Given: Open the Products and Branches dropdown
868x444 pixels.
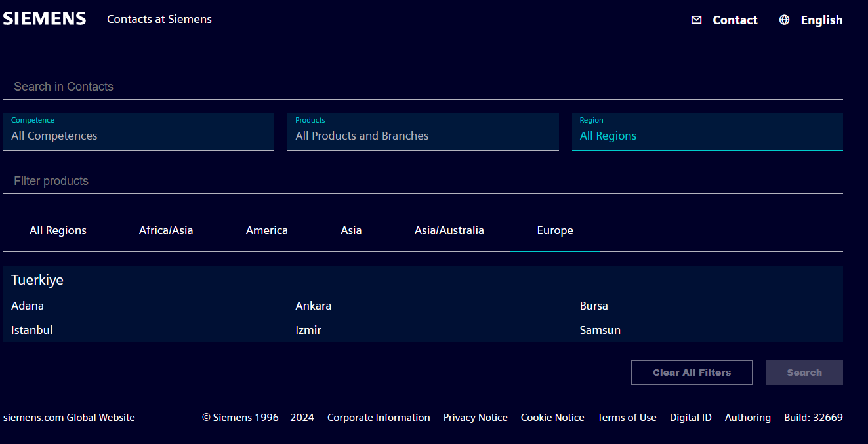Looking at the screenshot, I should tap(423, 132).
